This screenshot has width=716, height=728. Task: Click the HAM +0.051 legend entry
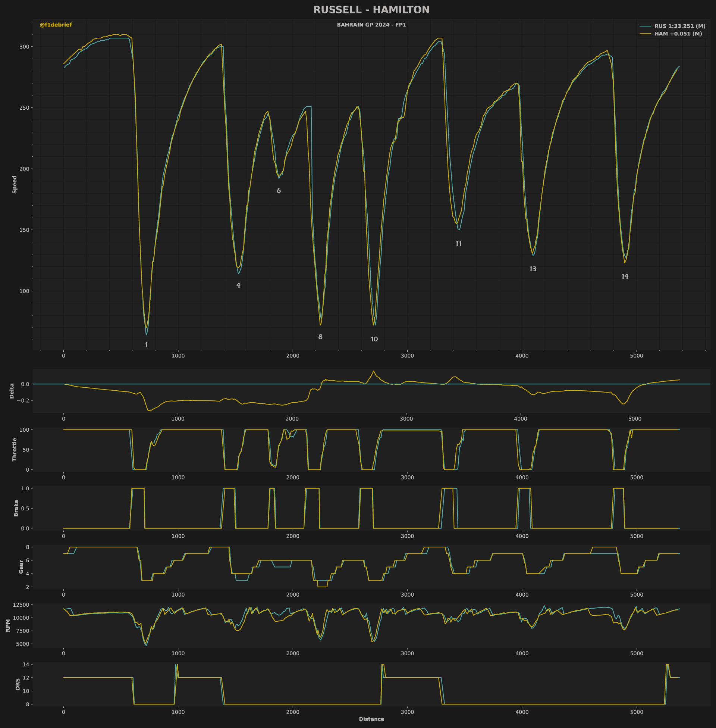(678, 34)
